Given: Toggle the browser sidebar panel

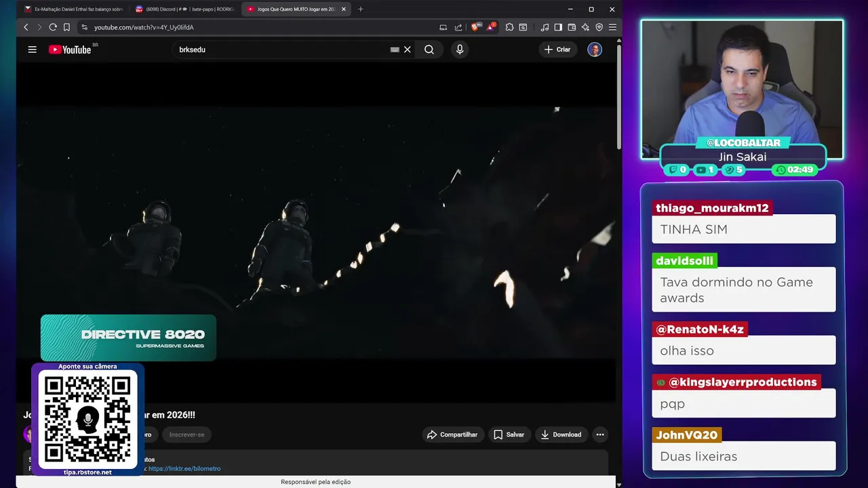Looking at the screenshot, I should [558, 27].
